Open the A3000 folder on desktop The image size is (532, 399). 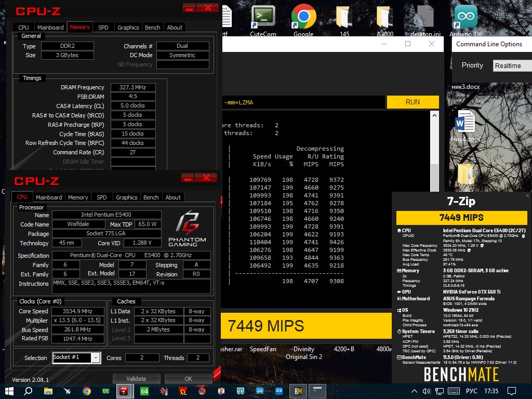point(384,19)
